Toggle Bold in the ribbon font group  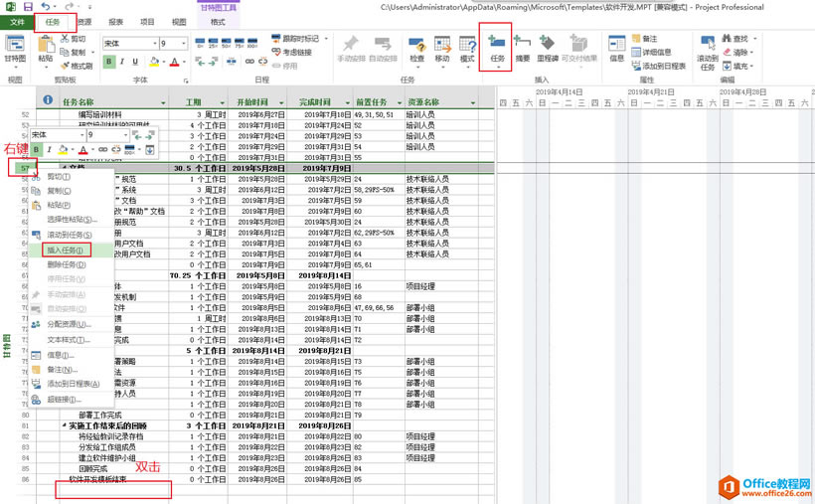pos(108,62)
